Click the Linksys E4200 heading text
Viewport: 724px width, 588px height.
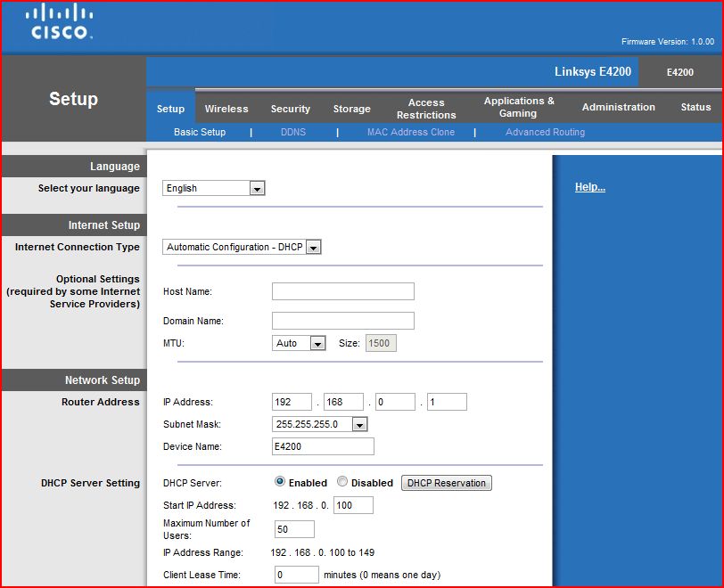pyautogui.click(x=593, y=71)
